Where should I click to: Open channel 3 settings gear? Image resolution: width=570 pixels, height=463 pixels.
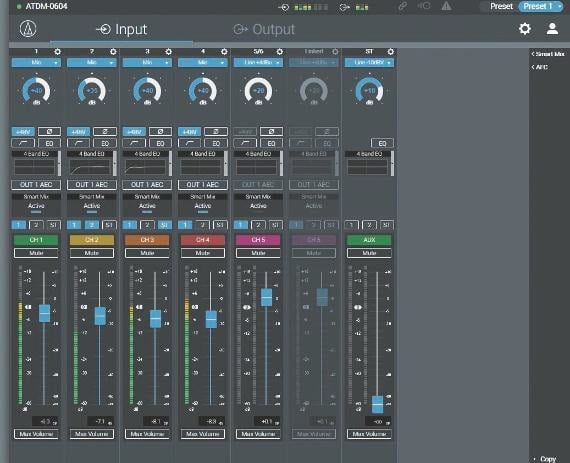click(x=168, y=52)
